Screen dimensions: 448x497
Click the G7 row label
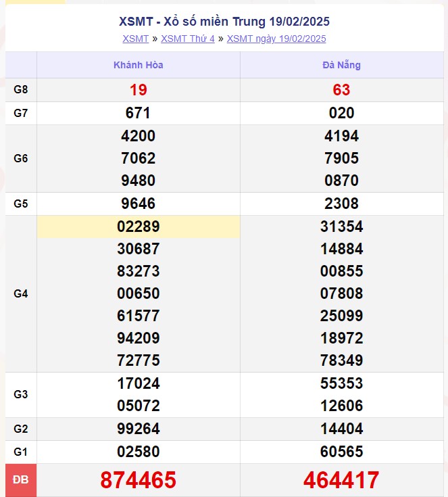pyautogui.click(x=21, y=113)
